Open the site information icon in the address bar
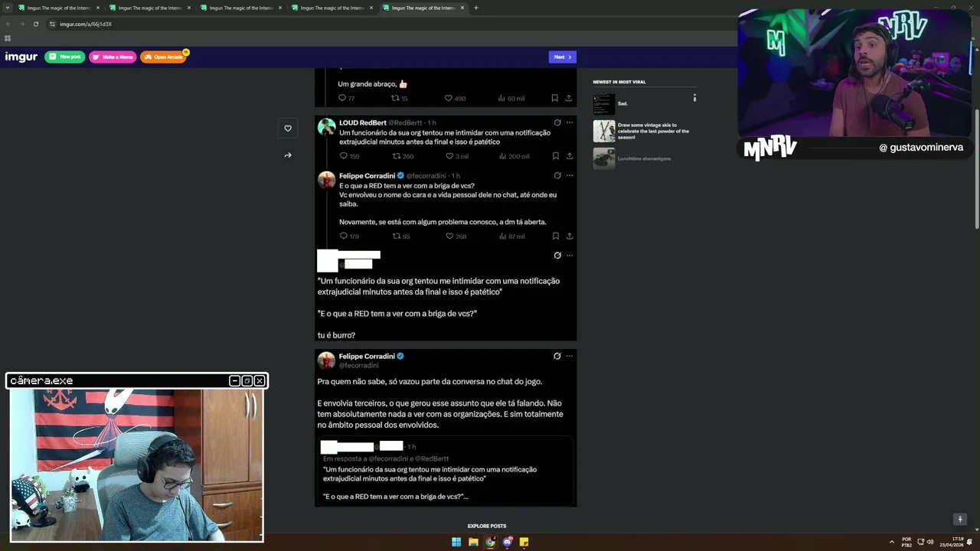 point(52,24)
